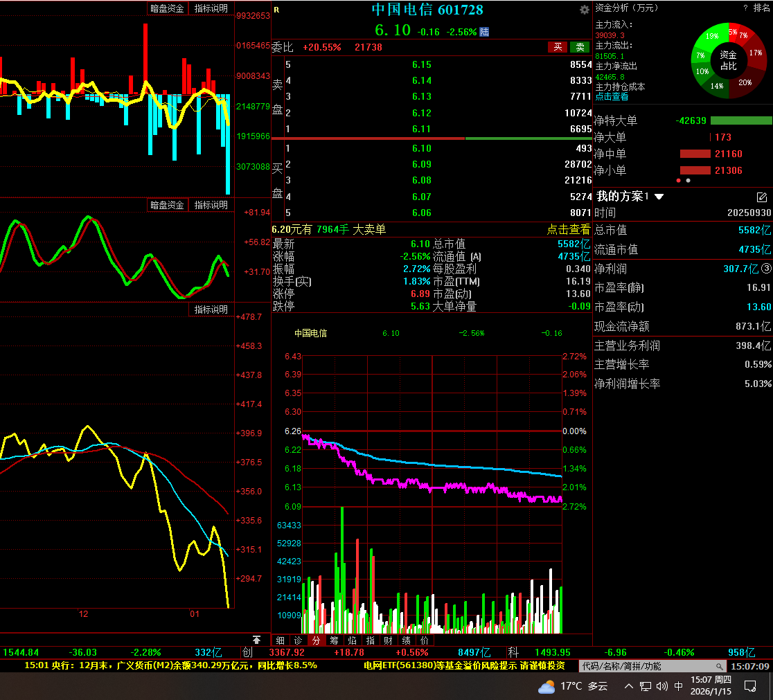
Task: Switch to the 焰 tab
Action: point(352,640)
